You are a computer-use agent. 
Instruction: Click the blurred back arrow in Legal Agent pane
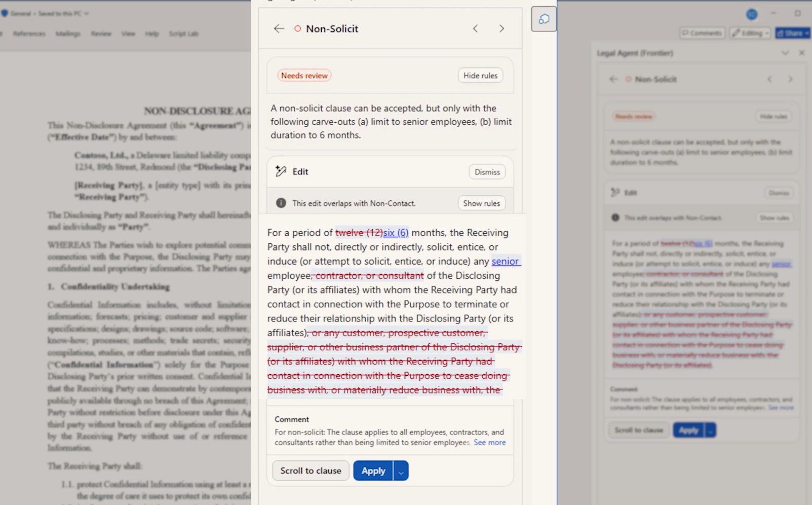pos(613,79)
